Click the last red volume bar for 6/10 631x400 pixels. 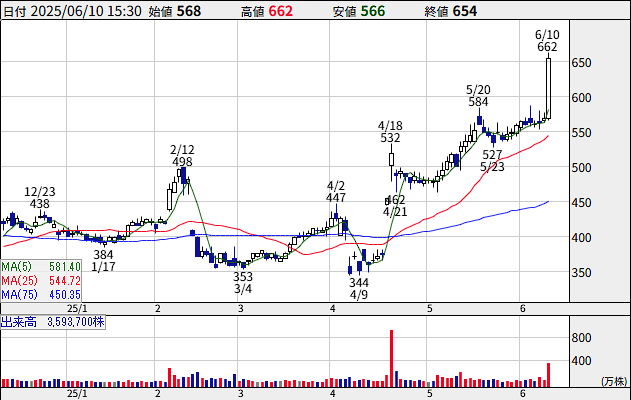tap(548, 375)
